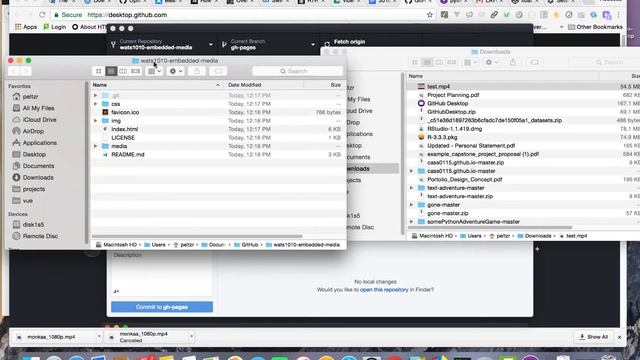Viewport: 640px width, 360px height.
Task: Click back arrow in wats1010-embedded-media Finder
Action: (13, 71)
